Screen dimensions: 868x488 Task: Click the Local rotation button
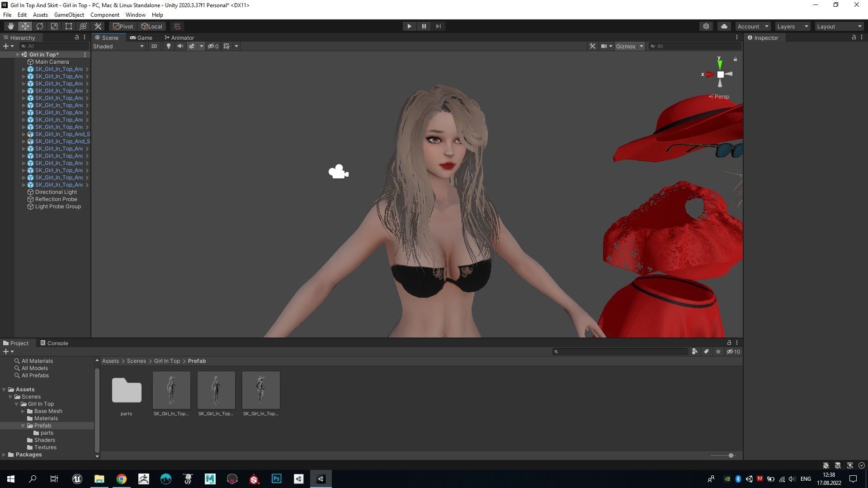(x=152, y=26)
